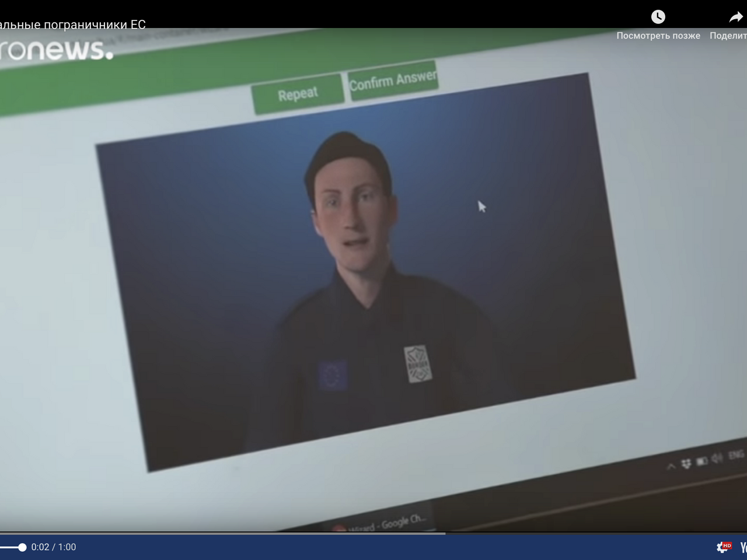Open the settings gear with HD badge
The height and width of the screenshot is (560, 747).
724,547
